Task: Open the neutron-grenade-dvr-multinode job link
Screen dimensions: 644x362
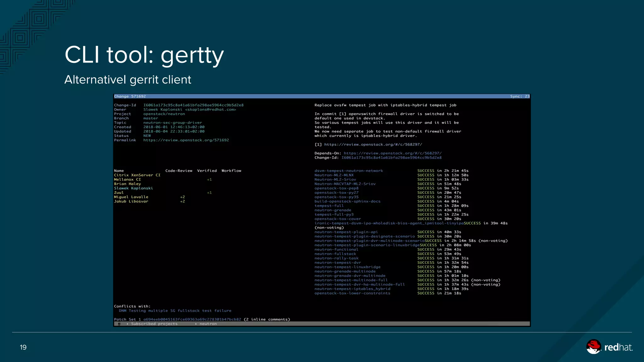Action: (x=350, y=276)
